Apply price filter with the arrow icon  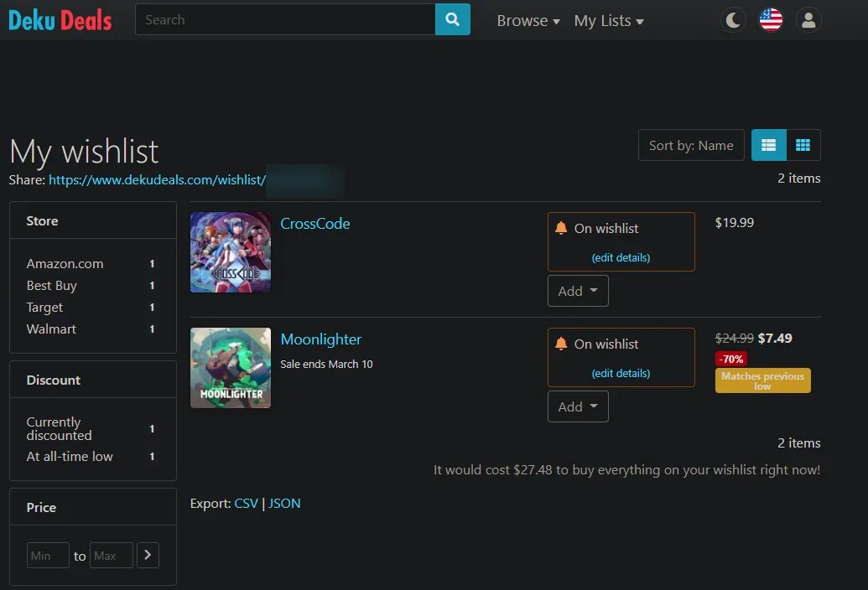pos(148,555)
